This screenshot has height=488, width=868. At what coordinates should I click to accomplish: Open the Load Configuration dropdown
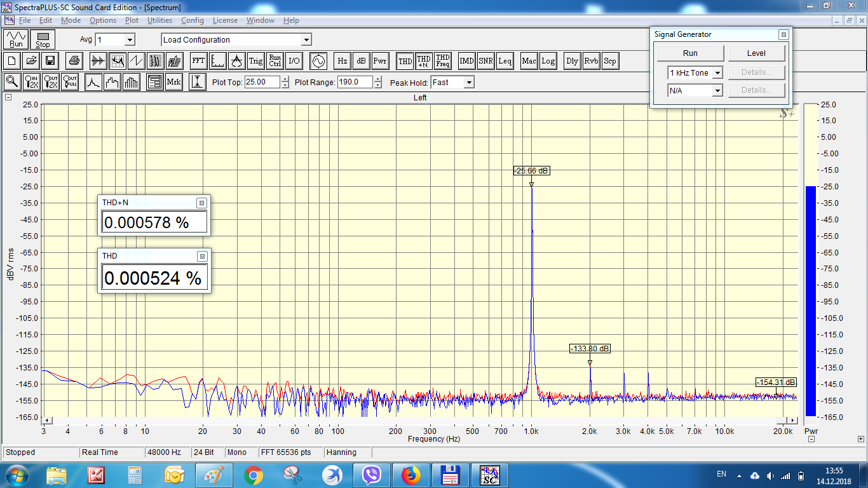point(236,40)
